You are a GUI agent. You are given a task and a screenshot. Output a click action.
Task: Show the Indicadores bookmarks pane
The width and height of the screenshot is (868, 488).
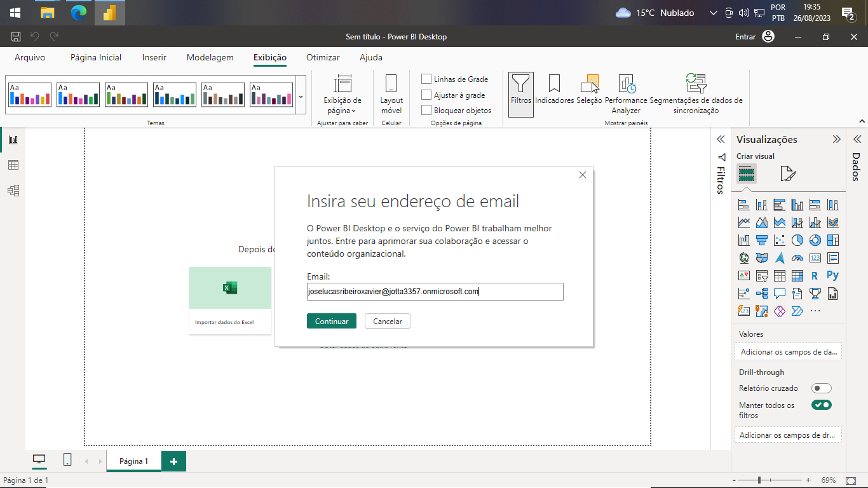point(554,90)
